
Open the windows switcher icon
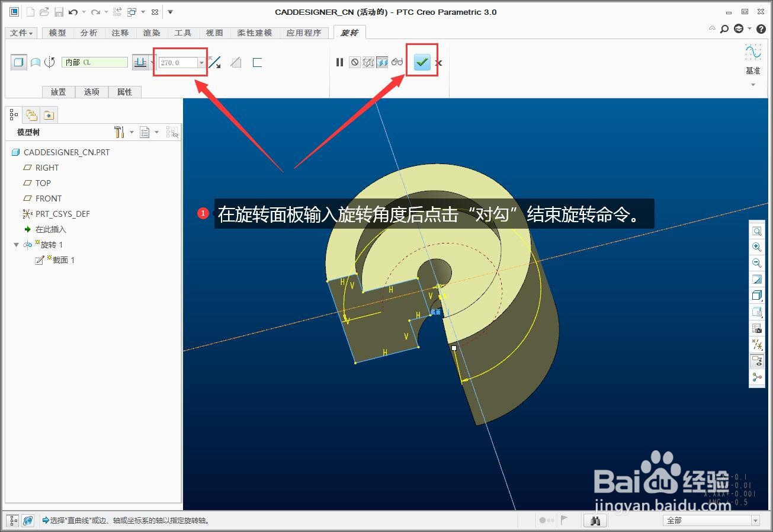tap(132, 12)
